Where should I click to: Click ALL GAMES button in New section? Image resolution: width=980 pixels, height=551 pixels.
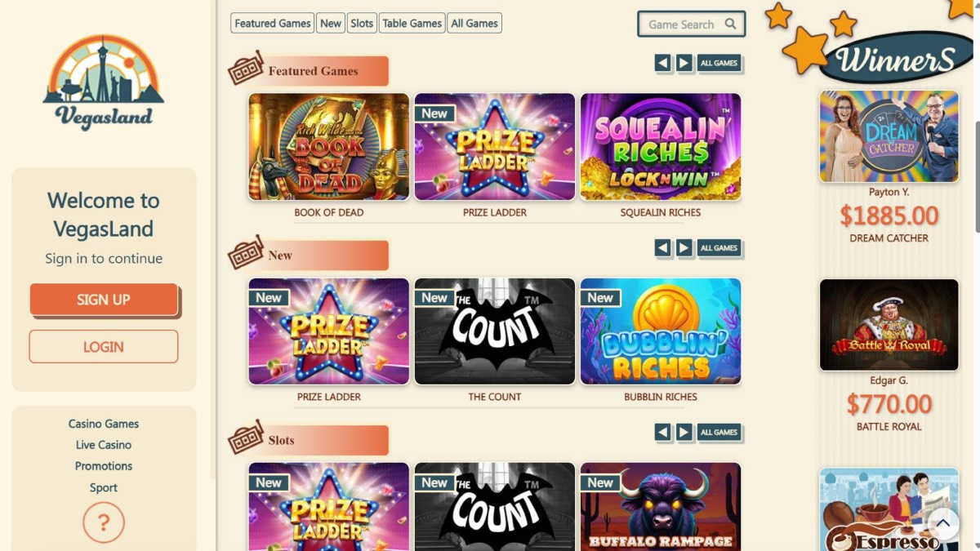click(719, 247)
